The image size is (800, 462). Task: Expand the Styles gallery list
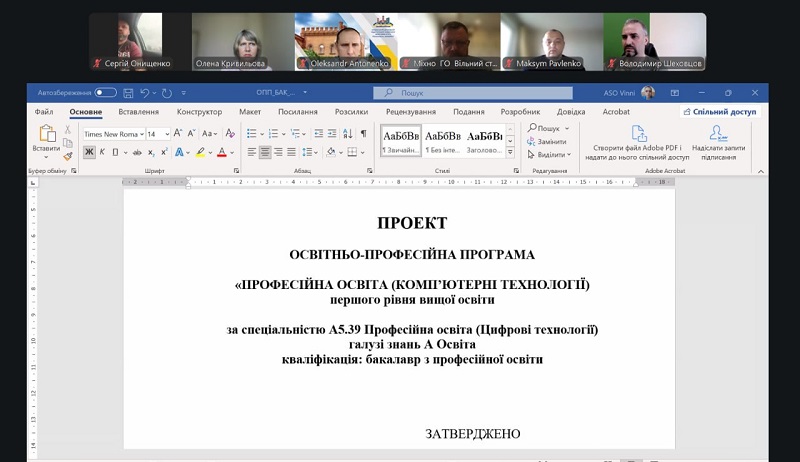[x=512, y=157]
